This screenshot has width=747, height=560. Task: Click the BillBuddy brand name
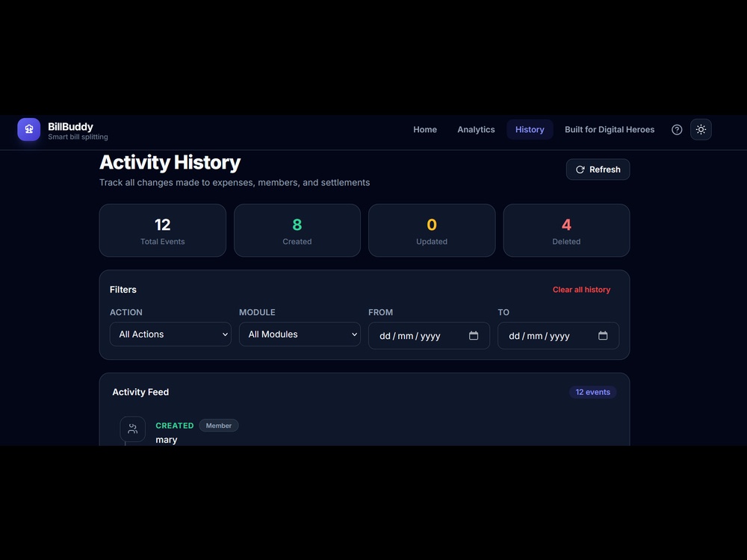click(70, 127)
